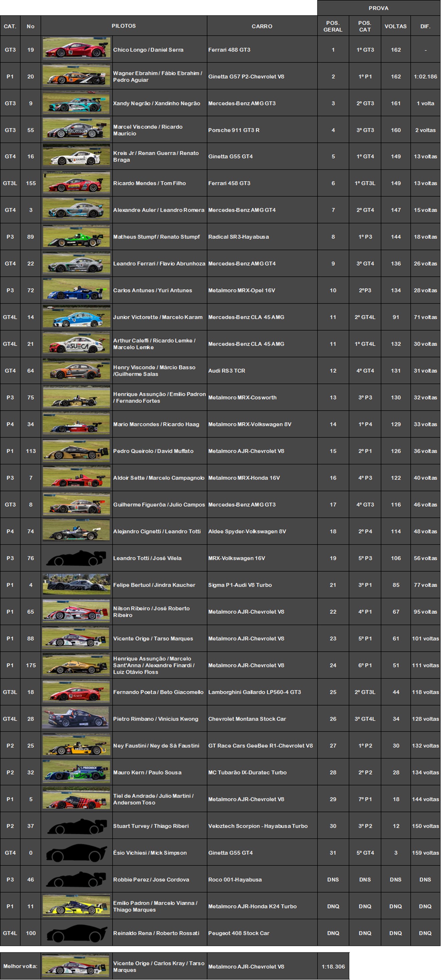Click 'Metalmoro MRX-Cosworth' car cell
This screenshot has height=980, width=441.
[262, 398]
